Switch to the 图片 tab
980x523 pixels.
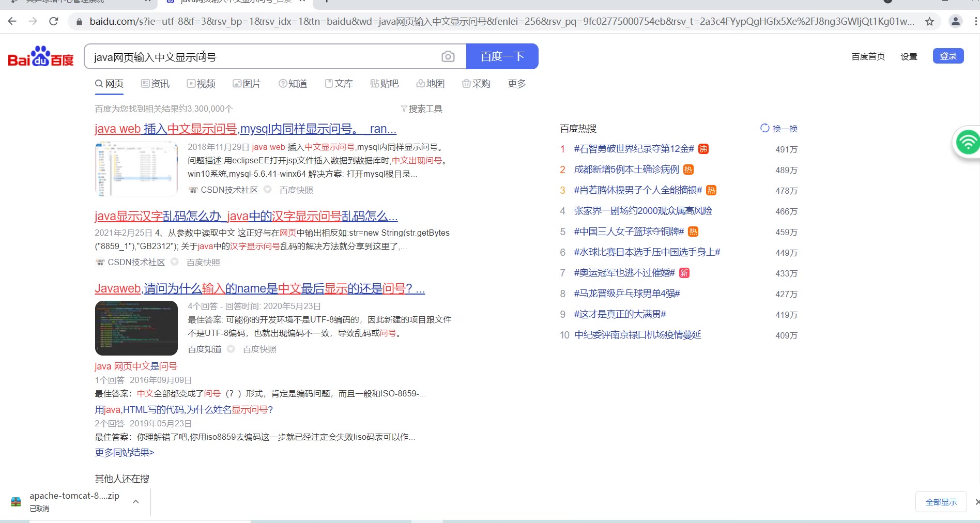[247, 84]
